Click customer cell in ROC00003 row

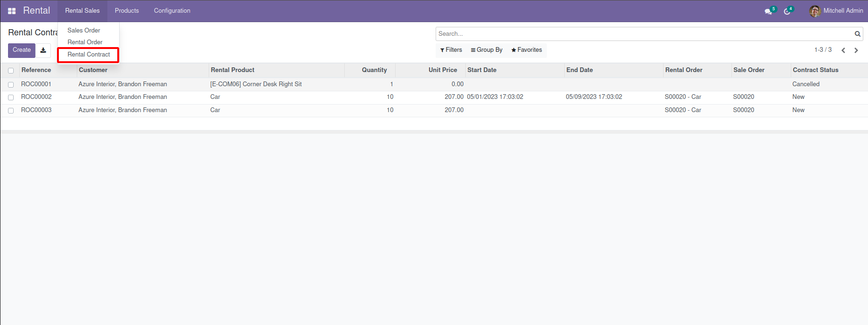[123, 110]
